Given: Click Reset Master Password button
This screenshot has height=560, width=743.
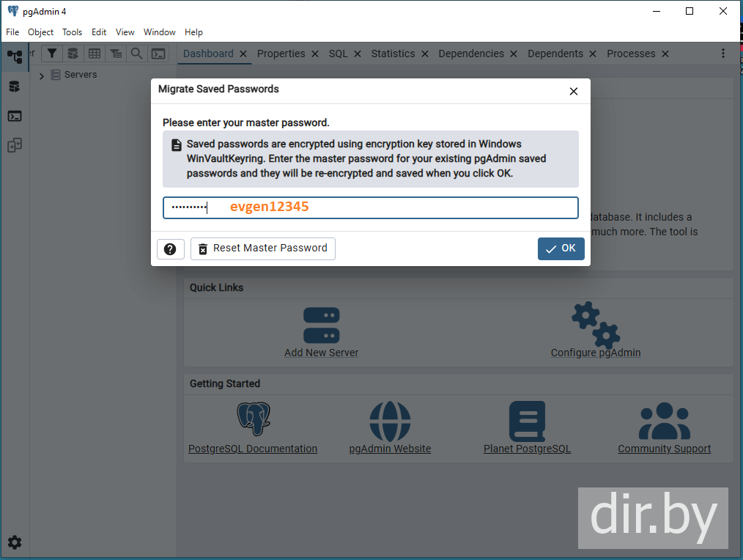Looking at the screenshot, I should 263,248.
